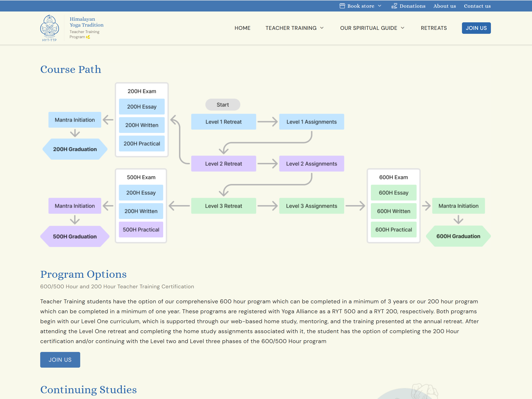Screen dimensions: 532x399
Task: Click the Course Path heading
Action: (x=71, y=69)
